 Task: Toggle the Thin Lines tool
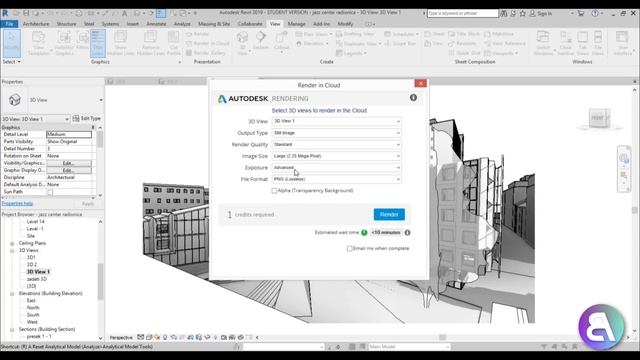click(98, 43)
